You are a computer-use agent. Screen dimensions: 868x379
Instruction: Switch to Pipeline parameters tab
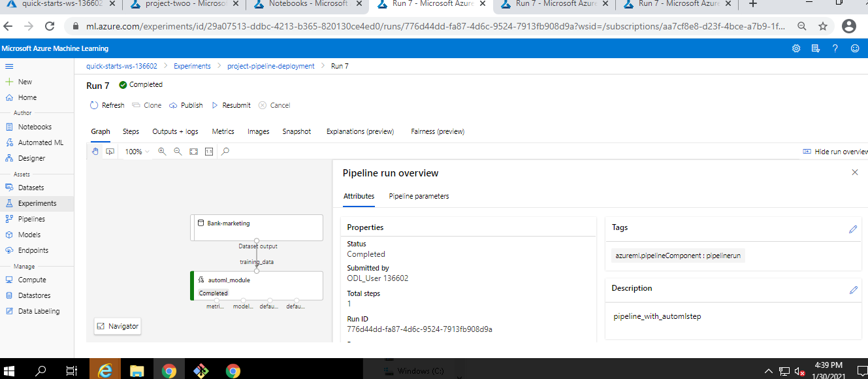(419, 196)
